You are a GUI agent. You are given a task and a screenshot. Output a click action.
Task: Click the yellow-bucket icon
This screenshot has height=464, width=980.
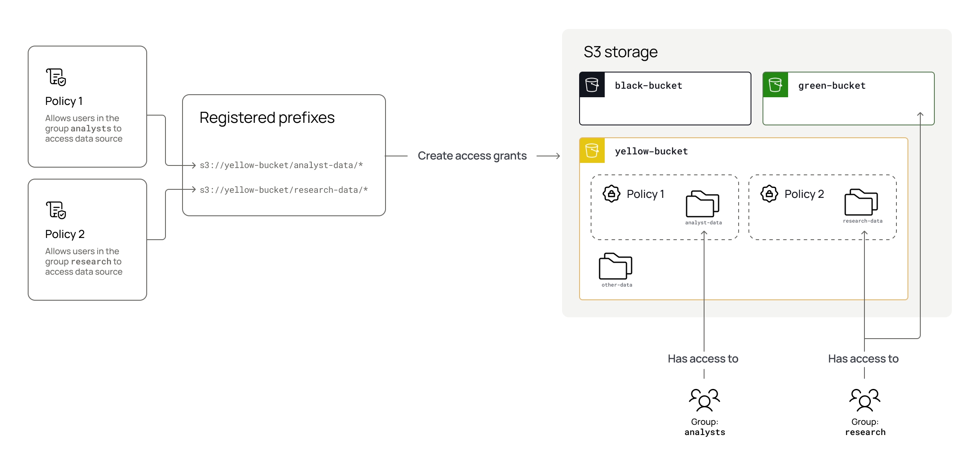[592, 151]
